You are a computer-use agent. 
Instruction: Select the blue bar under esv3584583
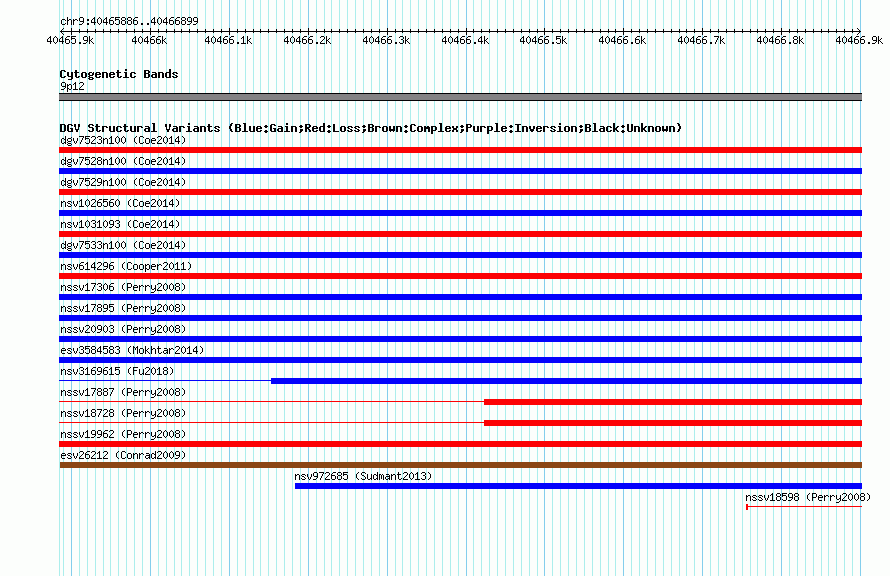point(460,360)
